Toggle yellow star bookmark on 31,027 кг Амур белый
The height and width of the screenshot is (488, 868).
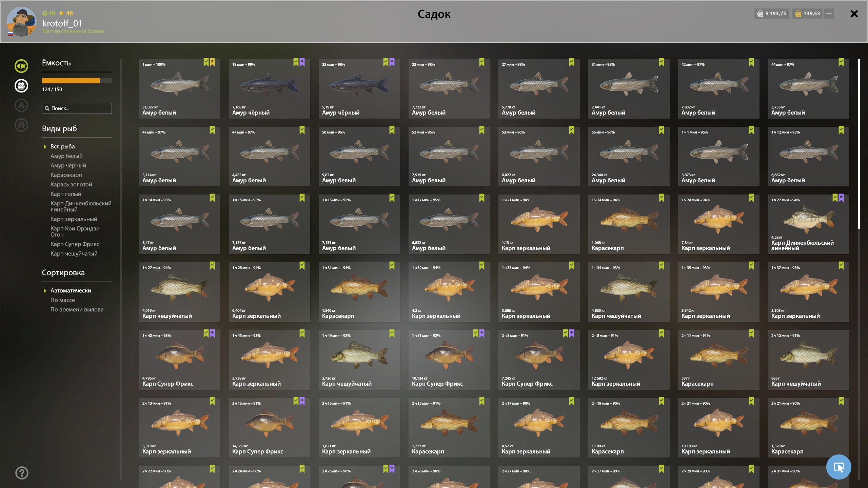pyautogui.click(x=212, y=62)
